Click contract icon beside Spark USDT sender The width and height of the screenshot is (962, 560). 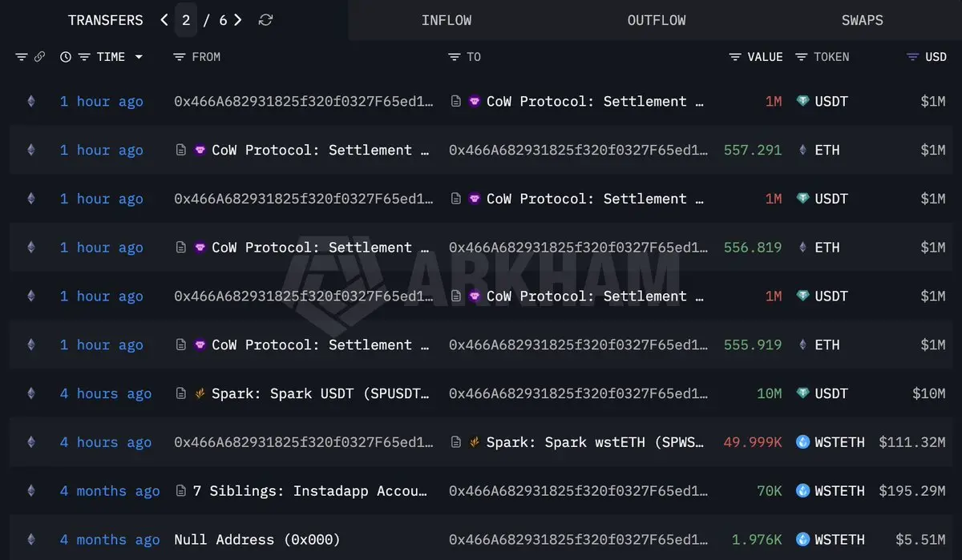[x=181, y=393]
